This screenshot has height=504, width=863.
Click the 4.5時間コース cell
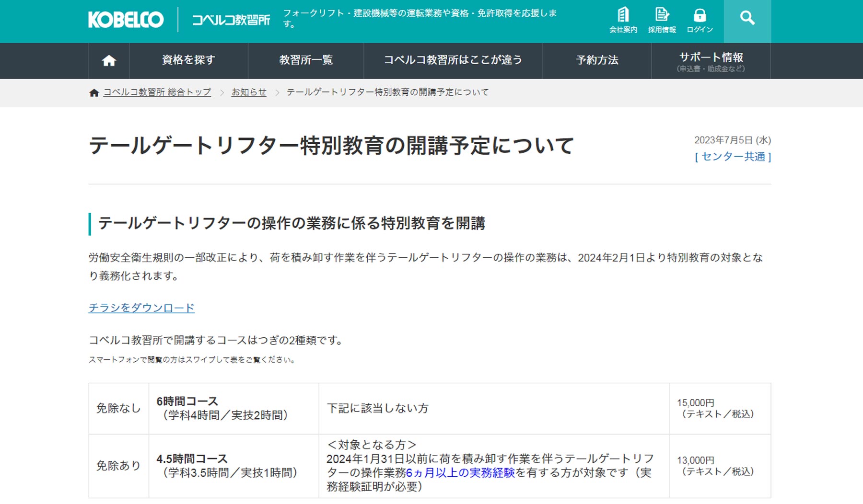coord(234,466)
